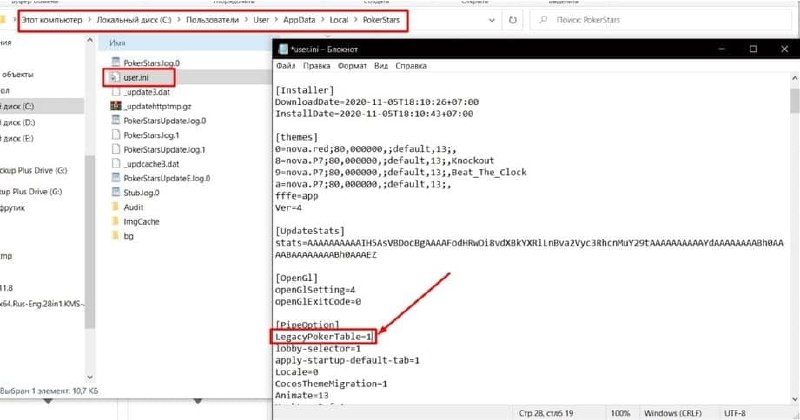The image size is (800, 420).
Task: Click the Ver=4 line in Notepad
Action: [288, 208]
